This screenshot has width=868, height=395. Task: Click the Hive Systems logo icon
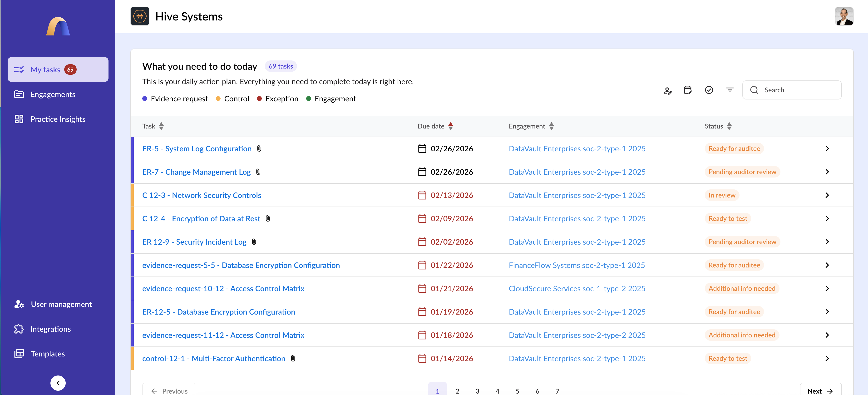coord(140,16)
